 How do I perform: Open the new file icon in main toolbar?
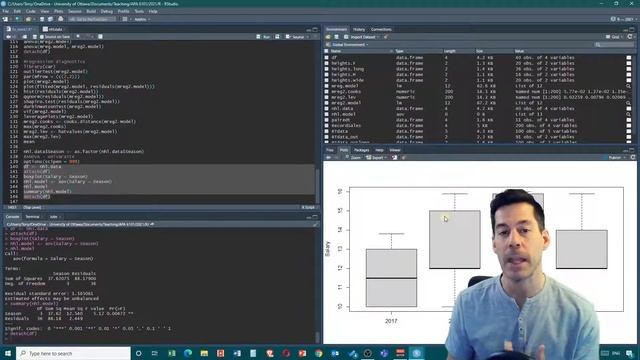click(x=5, y=19)
